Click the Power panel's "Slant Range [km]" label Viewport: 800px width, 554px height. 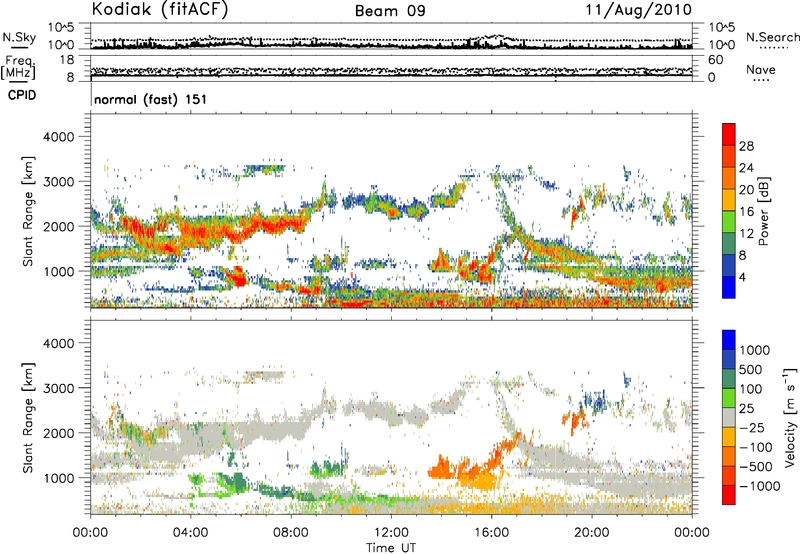pyautogui.click(x=28, y=211)
